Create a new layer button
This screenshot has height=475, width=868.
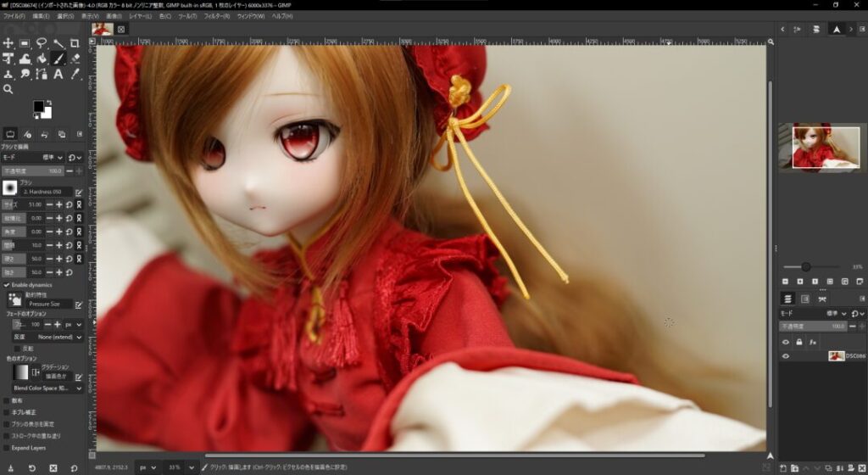[783, 468]
